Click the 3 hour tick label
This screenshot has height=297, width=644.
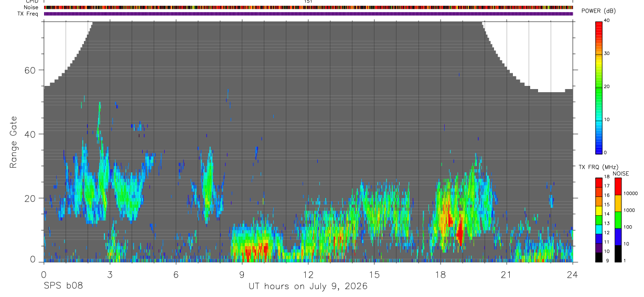110,274
